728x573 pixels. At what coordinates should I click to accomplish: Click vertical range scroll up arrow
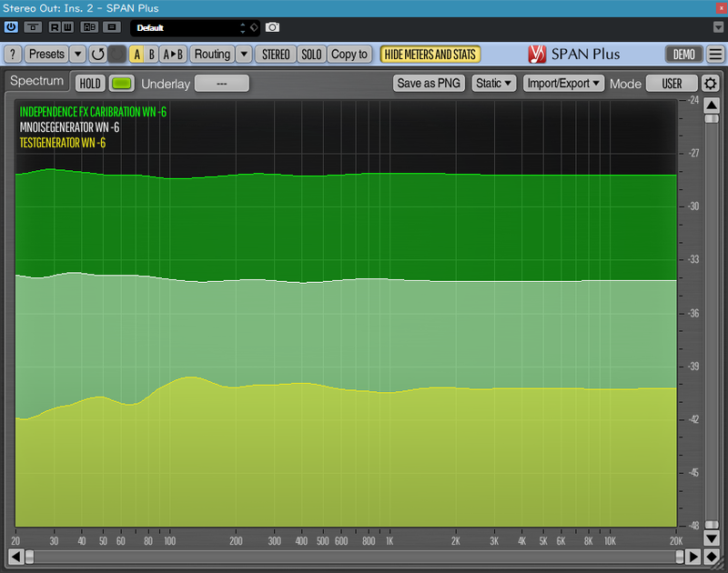712,106
